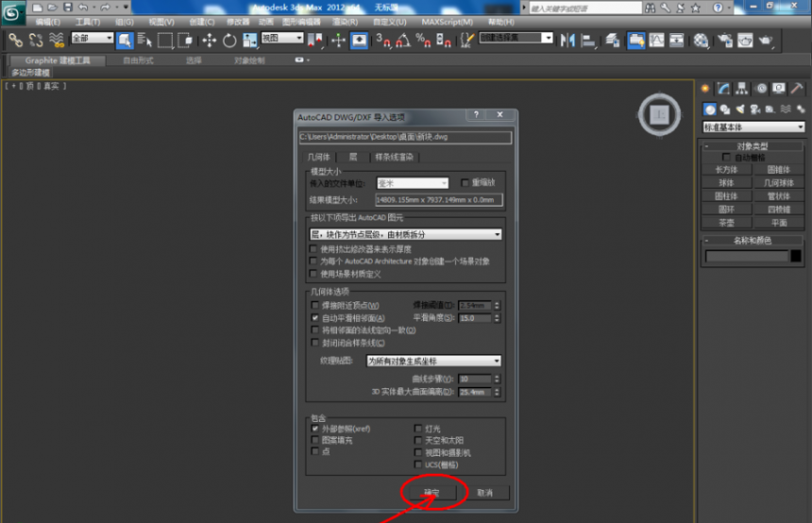Click the ViewCube in viewport
Image resolution: width=812 pixels, height=523 pixels.
pyautogui.click(x=659, y=114)
